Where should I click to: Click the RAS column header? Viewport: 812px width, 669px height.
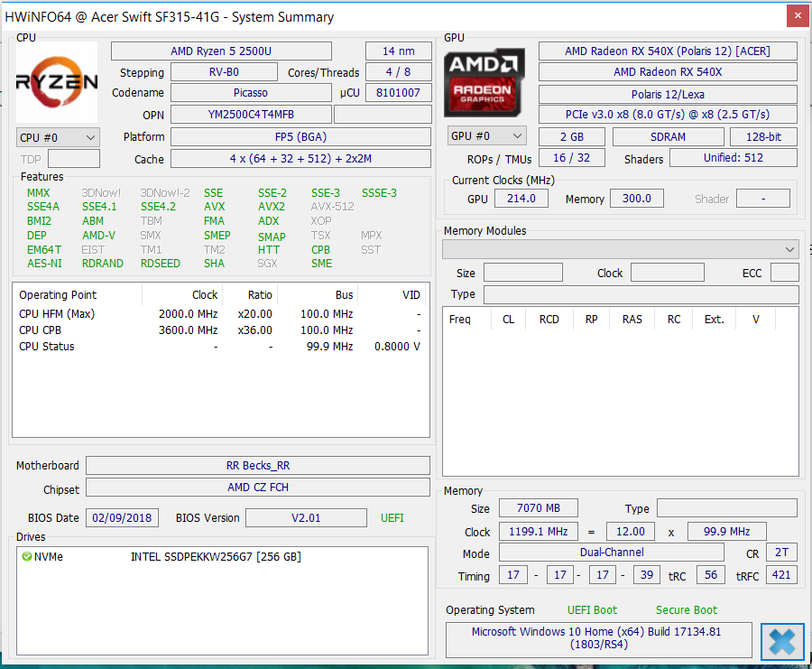click(x=632, y=320)
